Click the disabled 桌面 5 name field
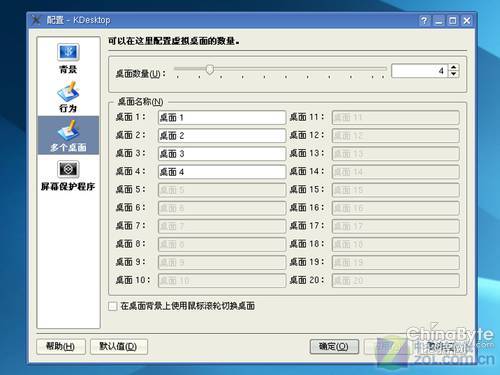 point(222,190)
